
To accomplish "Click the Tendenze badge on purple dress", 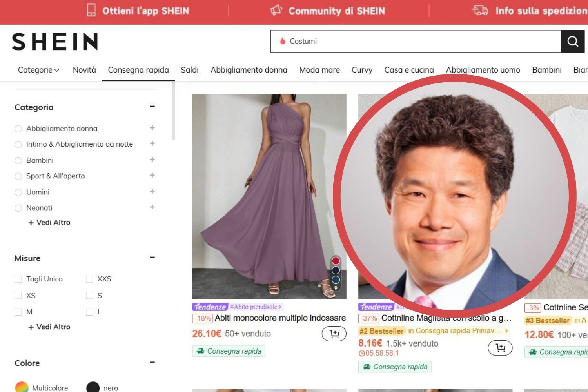I will (x=210, y=307).
